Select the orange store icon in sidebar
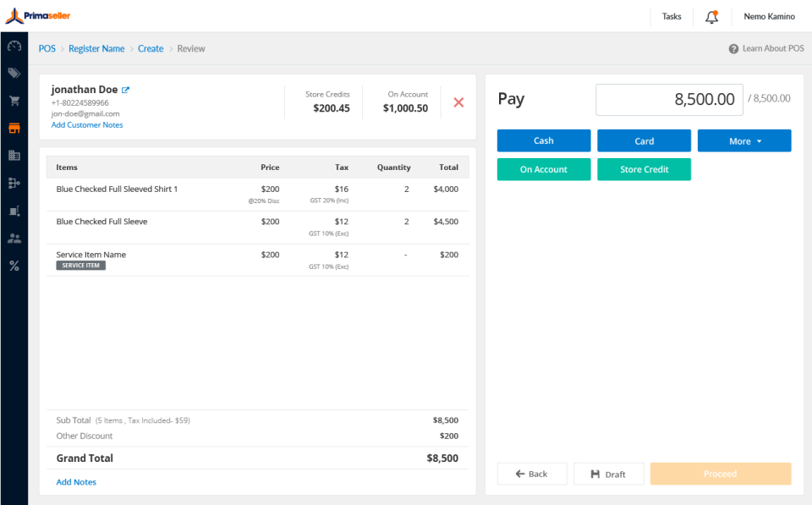Screen dimensions: 812x505 [x=14, y=129]
